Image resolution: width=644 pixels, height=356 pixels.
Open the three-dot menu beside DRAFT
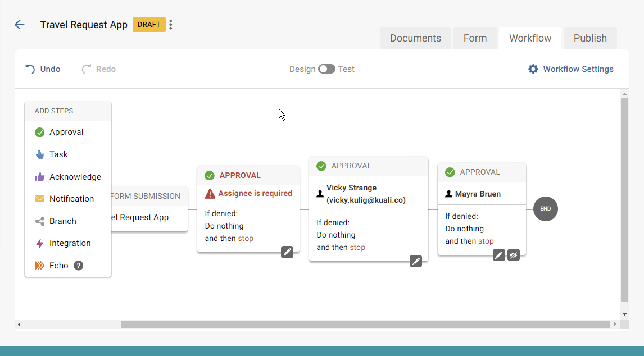171,25
